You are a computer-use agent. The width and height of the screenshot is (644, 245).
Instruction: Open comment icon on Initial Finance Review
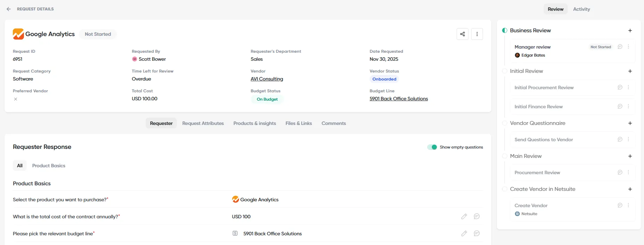[620, 106]
